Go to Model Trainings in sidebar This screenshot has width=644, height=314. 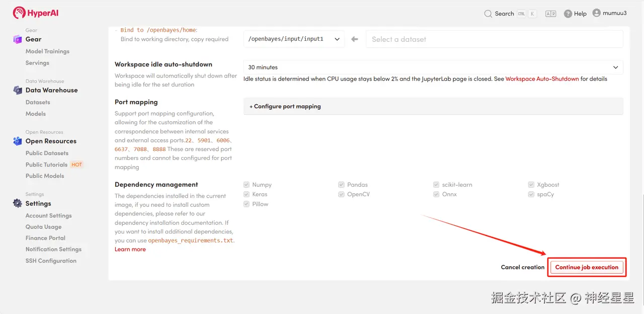click(47, 51)
